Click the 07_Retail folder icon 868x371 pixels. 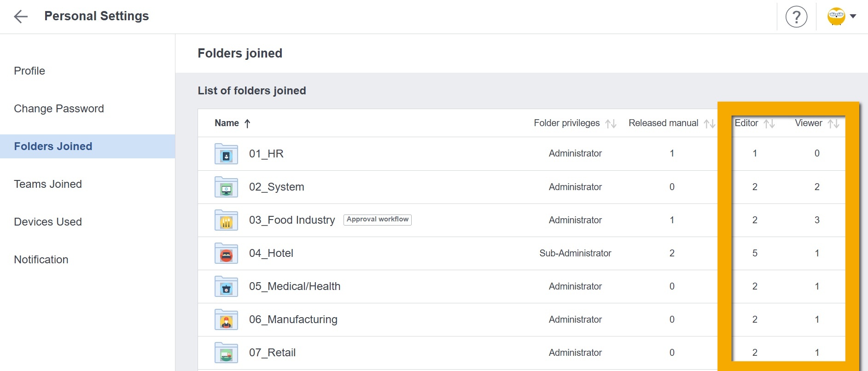226,353
